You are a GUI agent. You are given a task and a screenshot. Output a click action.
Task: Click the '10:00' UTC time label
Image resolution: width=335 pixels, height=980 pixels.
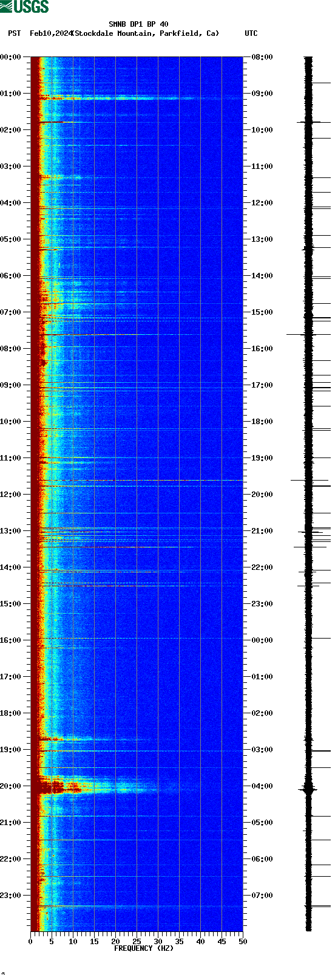coord(262,130)
